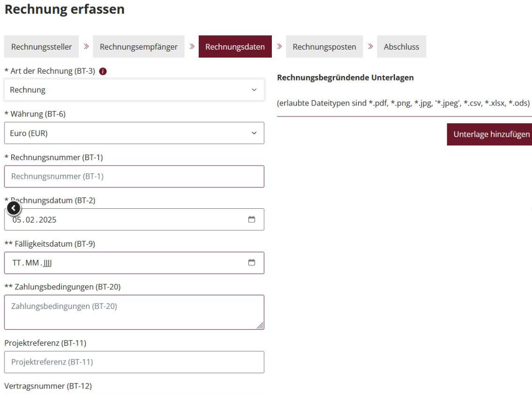Click the round black back arrow icon
This screenshot has height=394, width=532.
(x=14, y=208)
